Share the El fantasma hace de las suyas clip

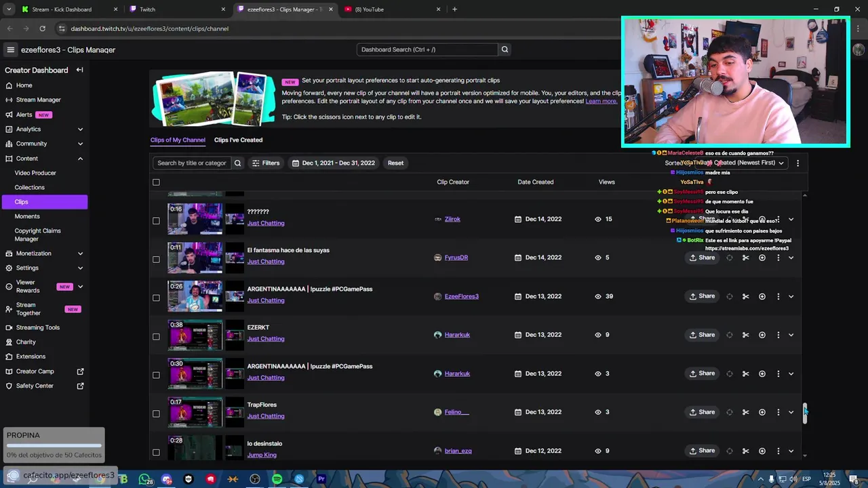[702, 258]
